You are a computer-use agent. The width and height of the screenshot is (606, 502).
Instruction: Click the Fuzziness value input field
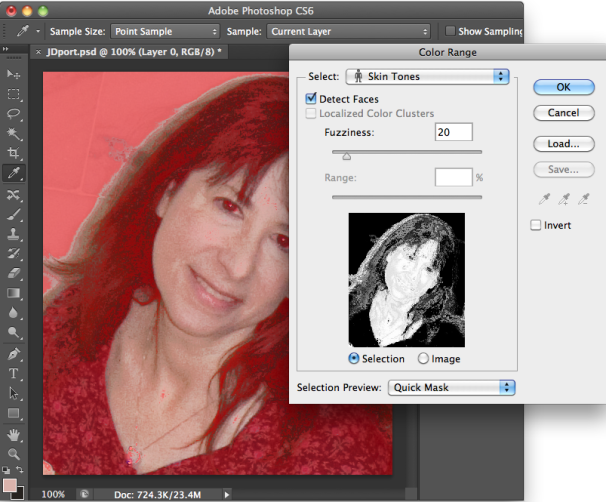453,132
